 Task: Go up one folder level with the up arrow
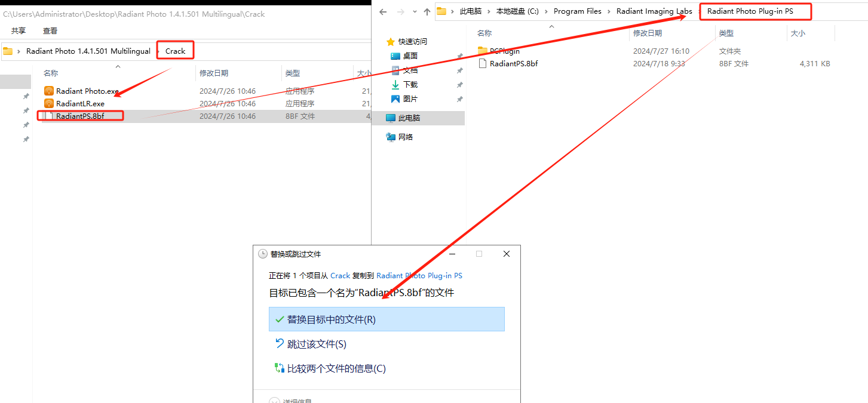(427, 11)
